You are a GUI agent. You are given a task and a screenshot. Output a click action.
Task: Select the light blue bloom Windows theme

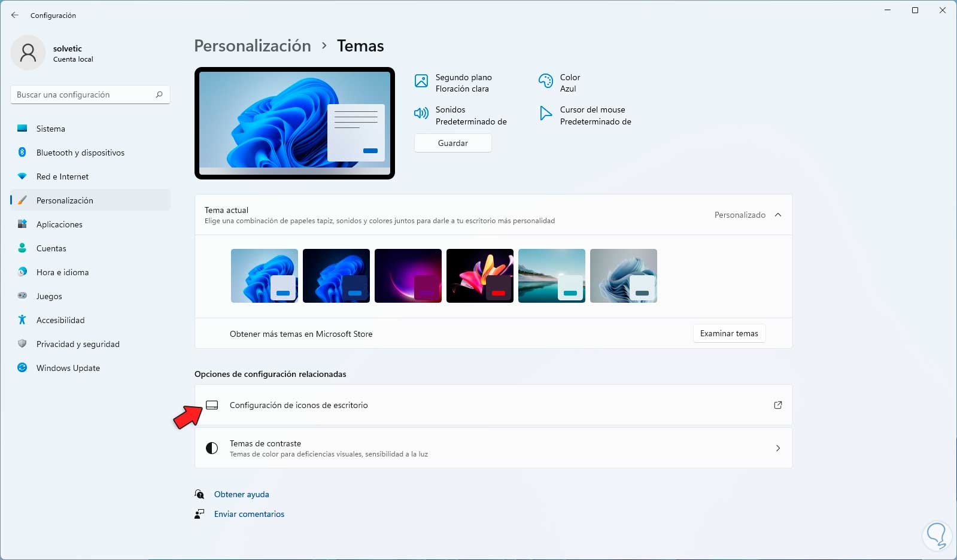tap(265, 276)
